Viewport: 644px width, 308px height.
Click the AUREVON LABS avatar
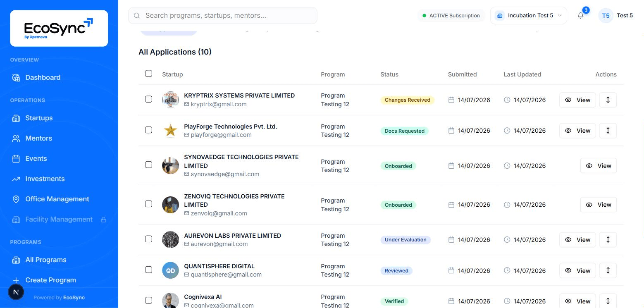pos(170,240)
